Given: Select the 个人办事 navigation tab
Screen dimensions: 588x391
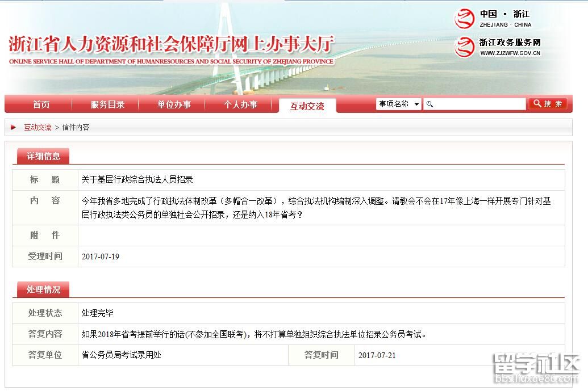Looking at the screenshot, I should 240,105.
